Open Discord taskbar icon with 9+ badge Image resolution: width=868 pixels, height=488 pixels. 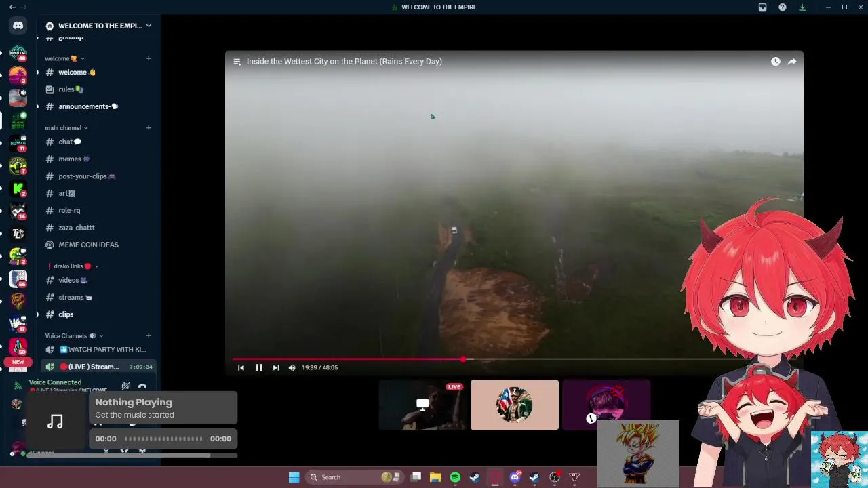tap(515, 477)
